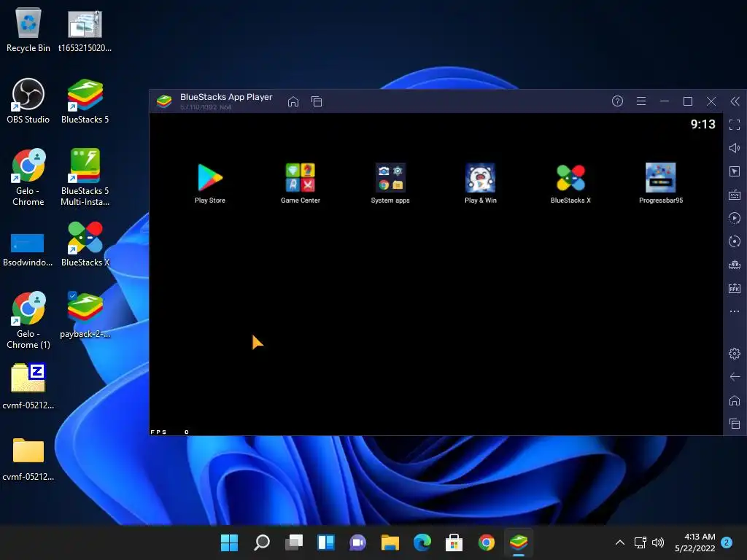Launch the Play & Win app
This screenshot has width=747, height=560.
coord(480,183)
